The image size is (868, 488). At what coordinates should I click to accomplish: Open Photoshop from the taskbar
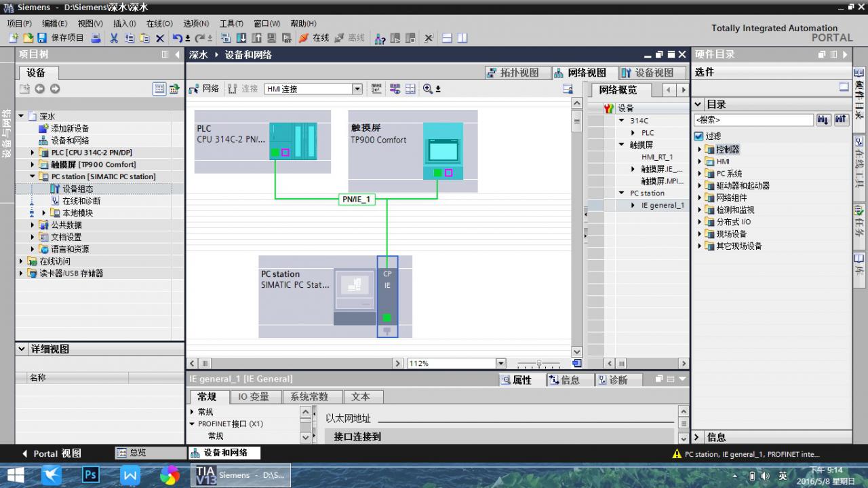tap(91, 475)
